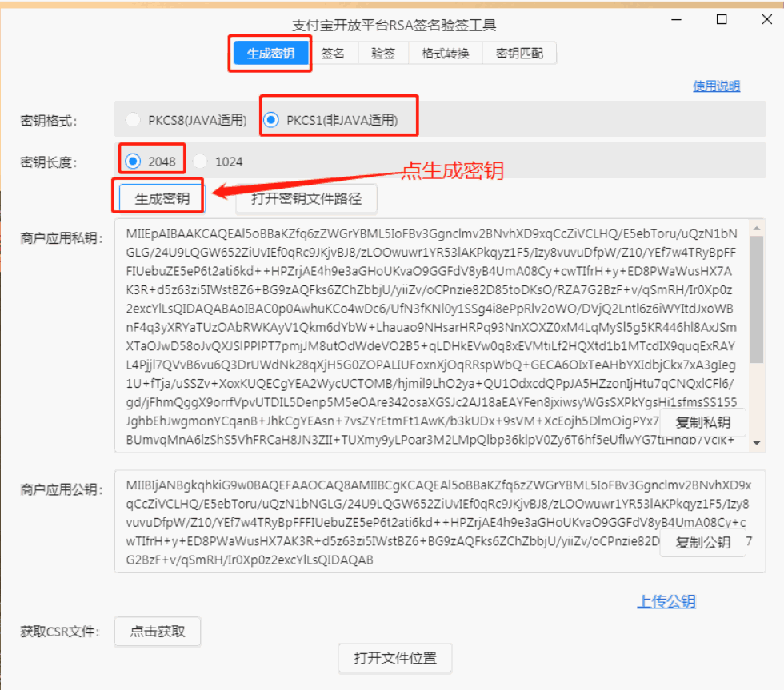The image size is (784, 690).
Task: Switch to the 生成密钥 tab
Action: point(270,53)
